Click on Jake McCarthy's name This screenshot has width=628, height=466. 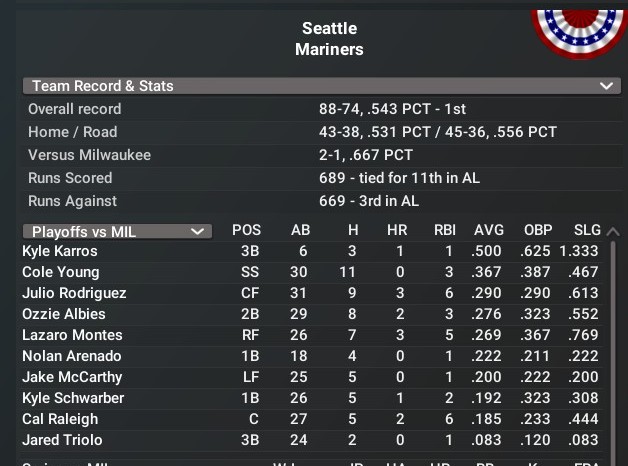pyautogui.click(x=72, y=377)
